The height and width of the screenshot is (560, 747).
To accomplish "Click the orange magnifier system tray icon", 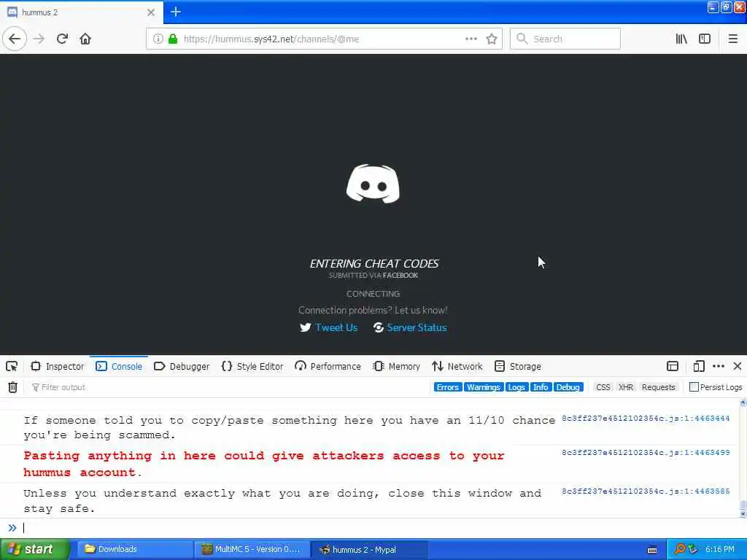I will [x=679, y=549].
